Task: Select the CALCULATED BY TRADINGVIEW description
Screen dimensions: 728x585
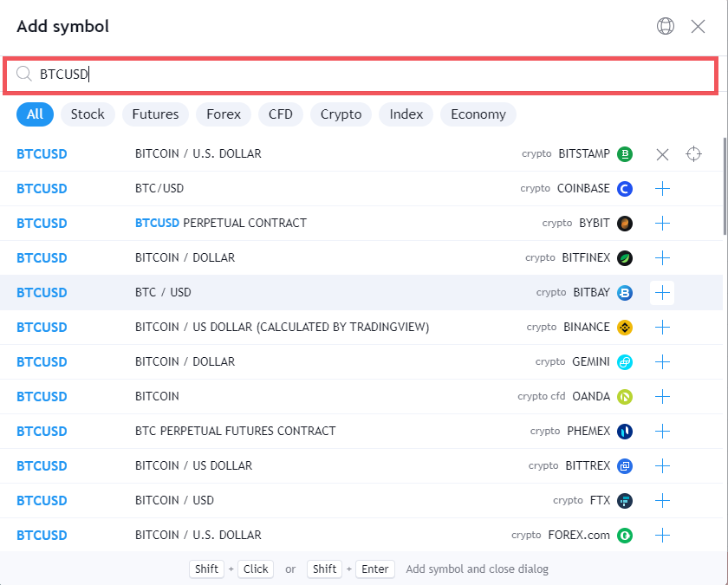Action: [282, 327]
